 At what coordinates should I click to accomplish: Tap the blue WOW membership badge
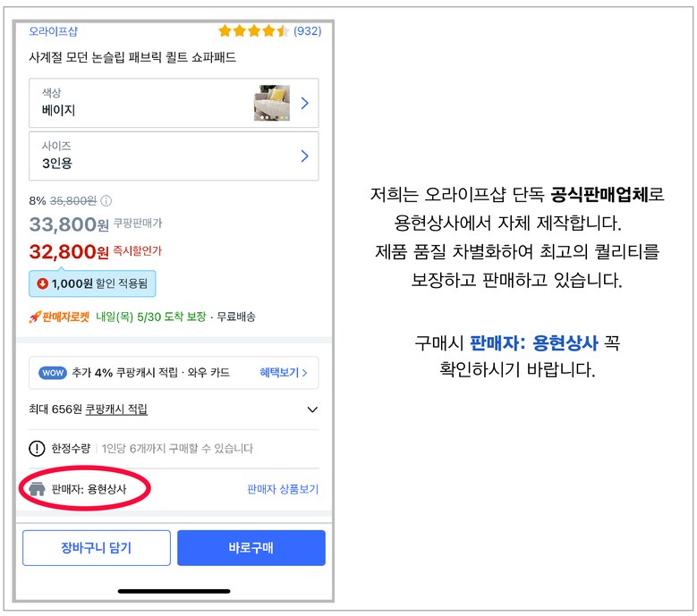click(53, 373)
